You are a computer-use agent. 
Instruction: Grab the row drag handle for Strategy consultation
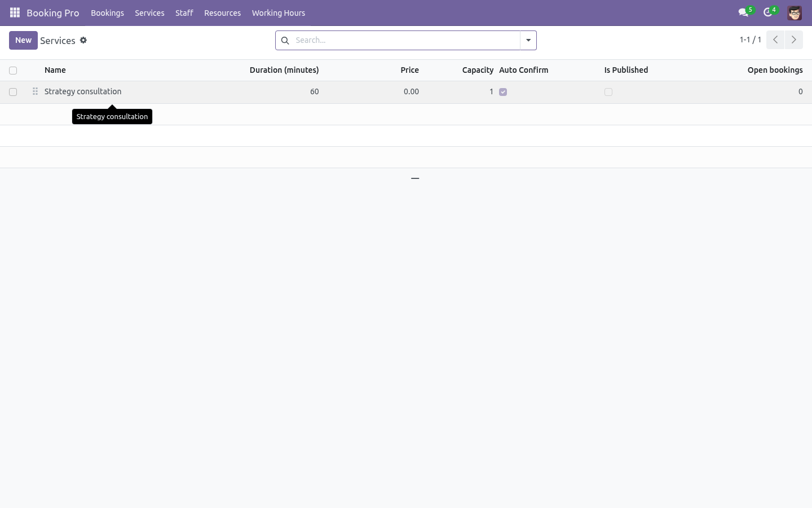(35, 91)
